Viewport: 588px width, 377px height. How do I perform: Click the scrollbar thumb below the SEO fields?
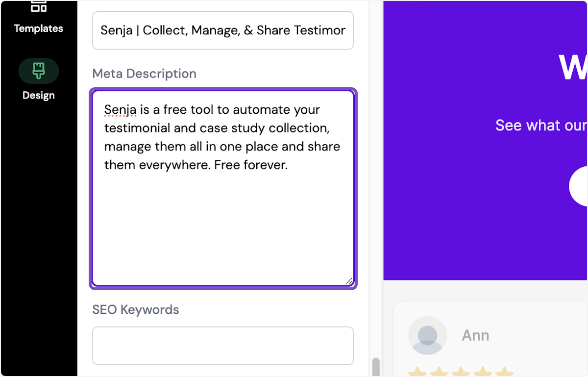pos(375,365)
